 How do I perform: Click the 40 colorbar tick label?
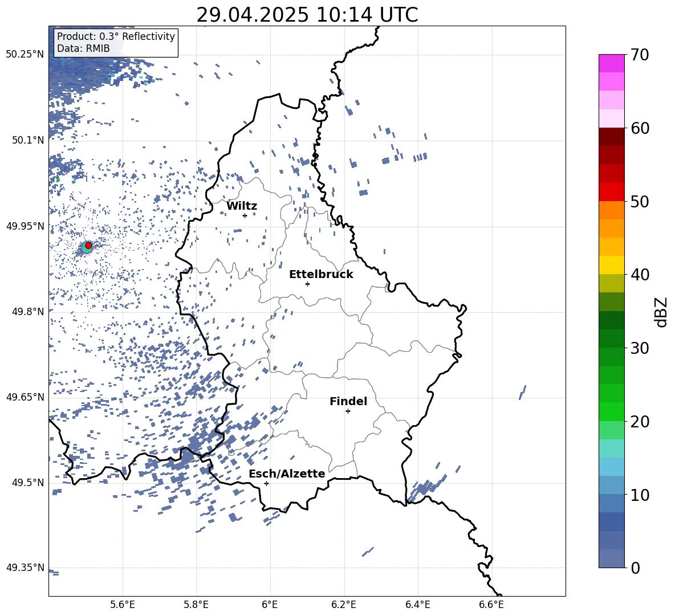640,275
